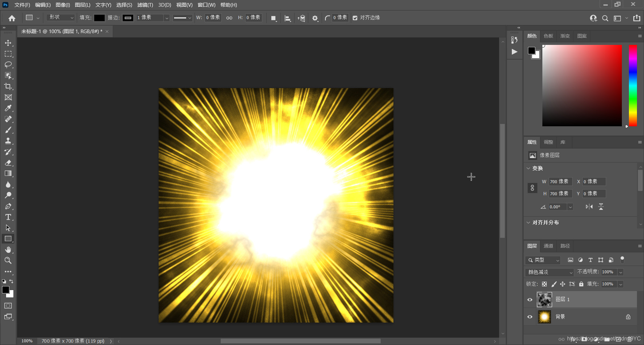The width and height of the screenshot is (644, 345).
Task: Select the Object Selection tool
Action: (8, 76)
